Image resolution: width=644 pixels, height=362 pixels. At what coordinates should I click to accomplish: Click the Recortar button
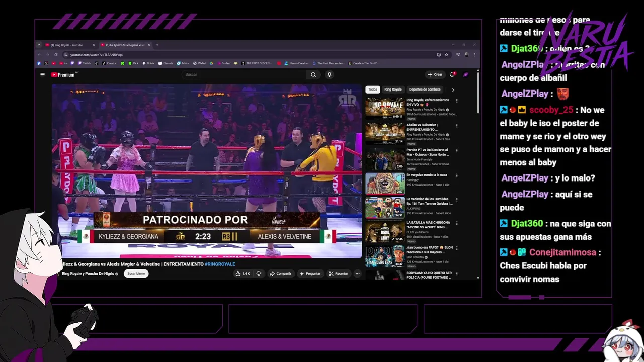pyautogui.click(x=338, y=274)
